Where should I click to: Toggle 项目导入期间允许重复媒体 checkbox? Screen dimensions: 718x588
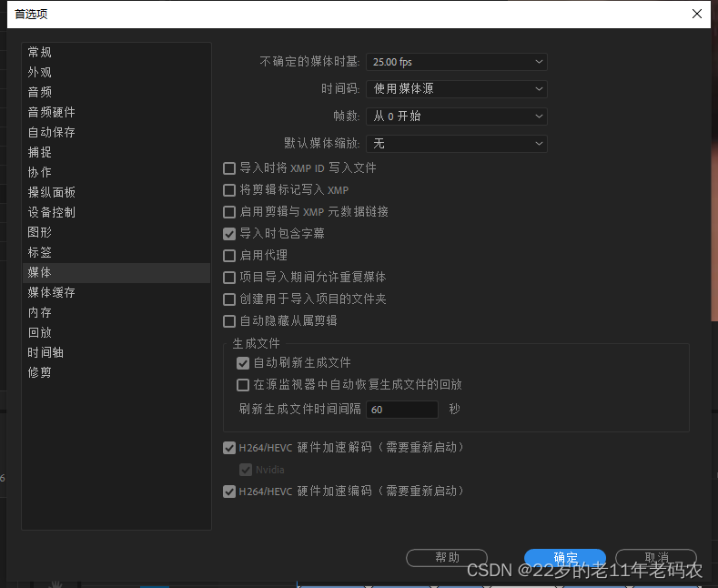(x=229, y=278)
